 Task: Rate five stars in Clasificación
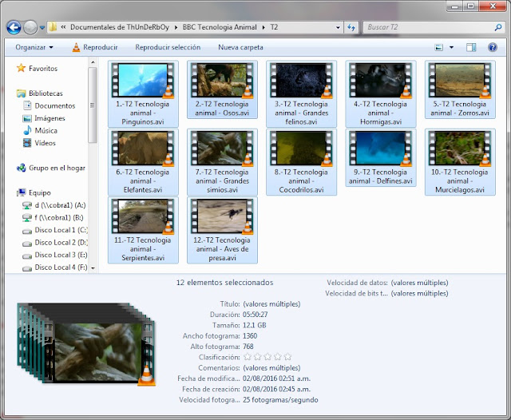coord(287,357)
